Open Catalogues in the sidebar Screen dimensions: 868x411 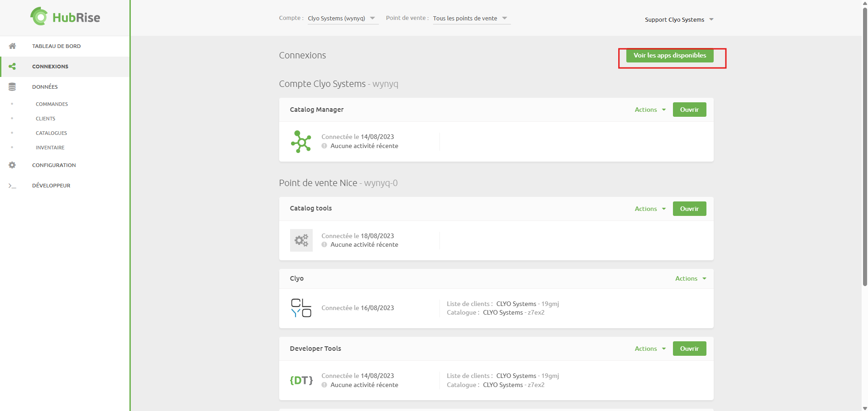click(x=51, y=133)
